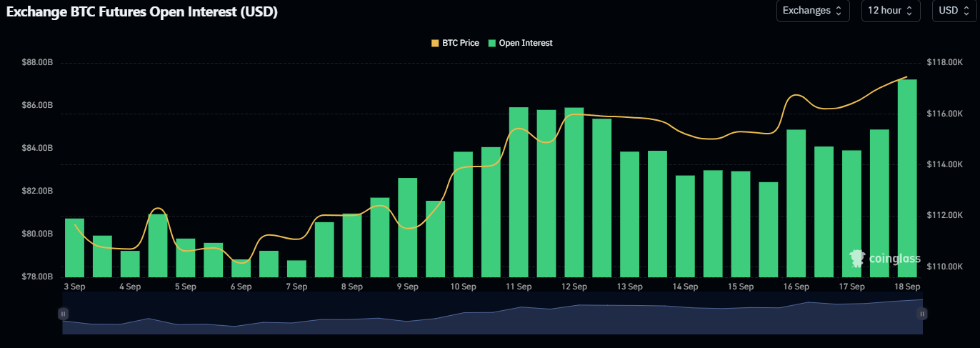Click the yellow BTC Price legend swatch
Screen dimensions: 980x348
435,43
